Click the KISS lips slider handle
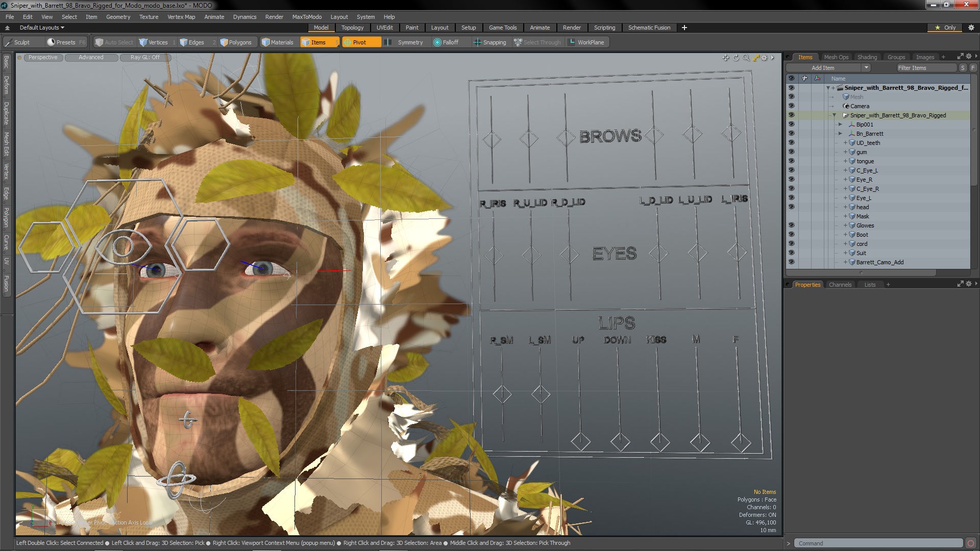Viewport: 980px width, 551px height. point(660,441)
